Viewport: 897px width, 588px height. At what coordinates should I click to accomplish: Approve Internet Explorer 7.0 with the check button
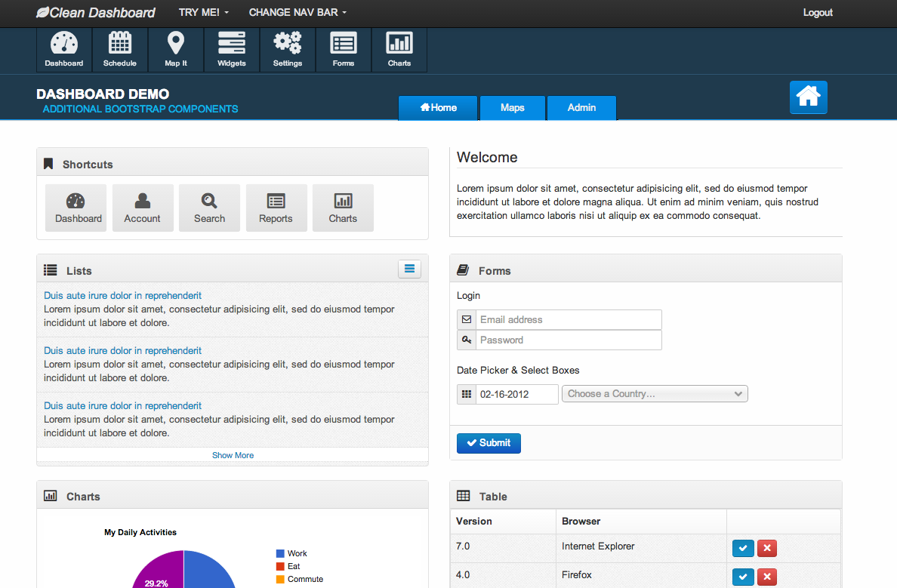[743, 548]
